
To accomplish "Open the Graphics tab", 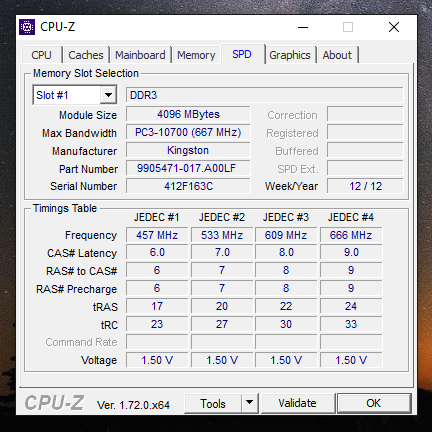I will pos(290,55).
